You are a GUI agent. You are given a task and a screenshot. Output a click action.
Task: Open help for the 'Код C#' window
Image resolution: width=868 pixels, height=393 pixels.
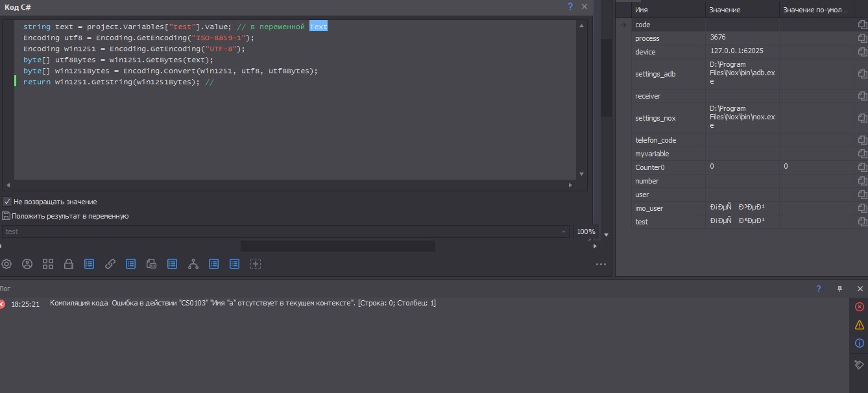point(570,6)
